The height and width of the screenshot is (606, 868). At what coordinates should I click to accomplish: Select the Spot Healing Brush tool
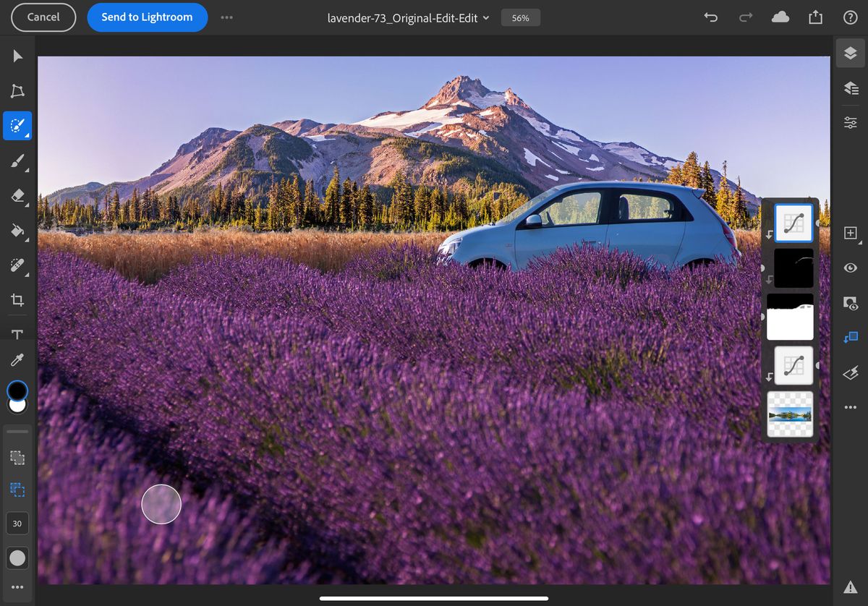click(x=17, y=265)
